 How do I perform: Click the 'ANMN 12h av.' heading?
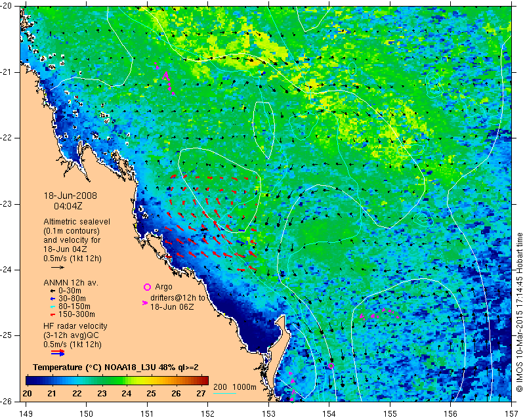click(71, 283)
